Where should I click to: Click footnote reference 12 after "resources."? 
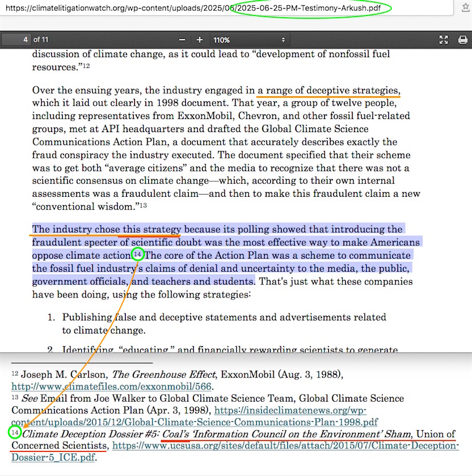[x=86, y=66]
